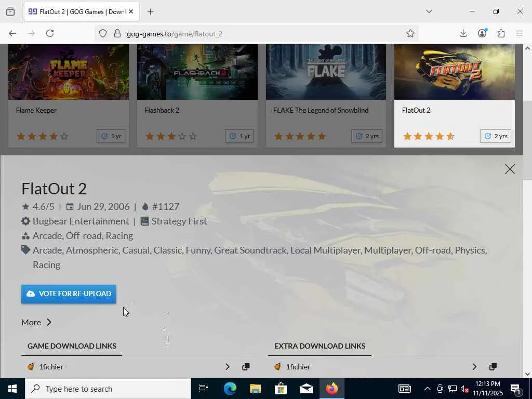Click the FLAKE five-star rating
Viewport: 532px width, 399px height.
(300, 137)
